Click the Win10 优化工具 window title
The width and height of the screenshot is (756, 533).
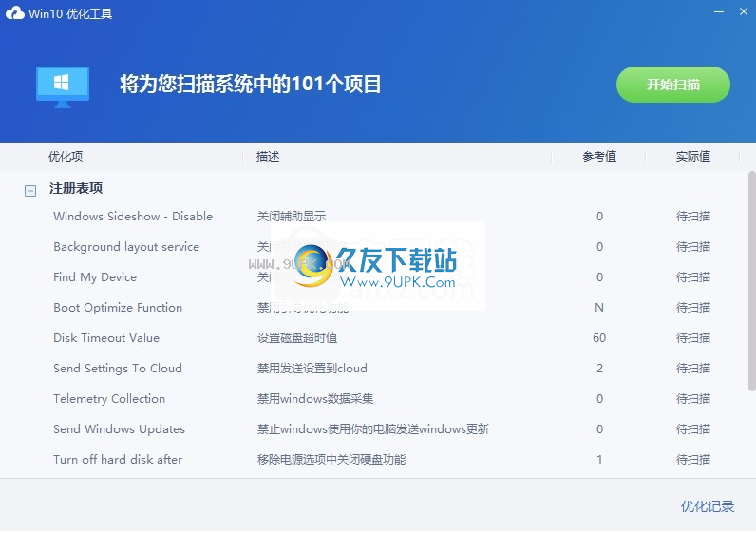70,13
